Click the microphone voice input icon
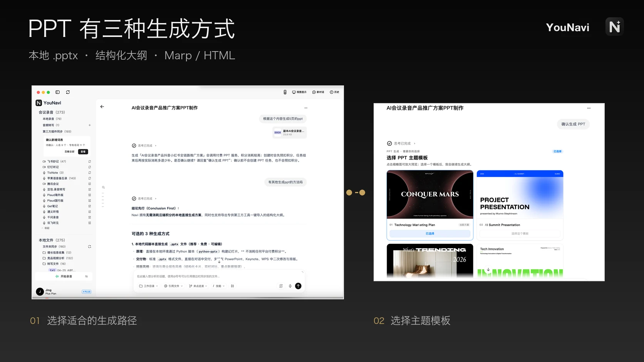 pos(290,286)
